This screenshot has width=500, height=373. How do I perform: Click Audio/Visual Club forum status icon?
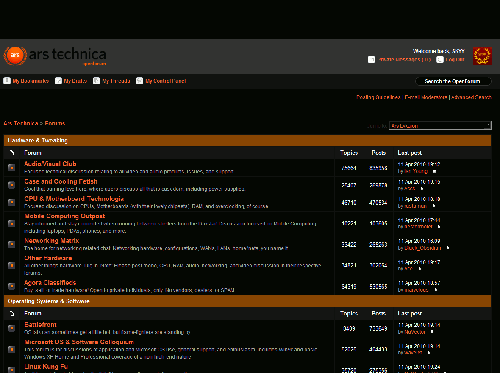click(12, 167)
